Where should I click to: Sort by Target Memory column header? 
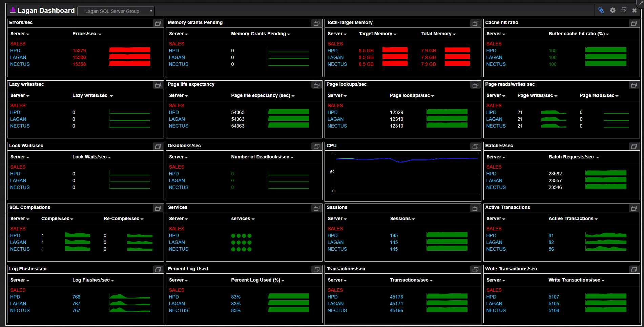coord(377,34)
